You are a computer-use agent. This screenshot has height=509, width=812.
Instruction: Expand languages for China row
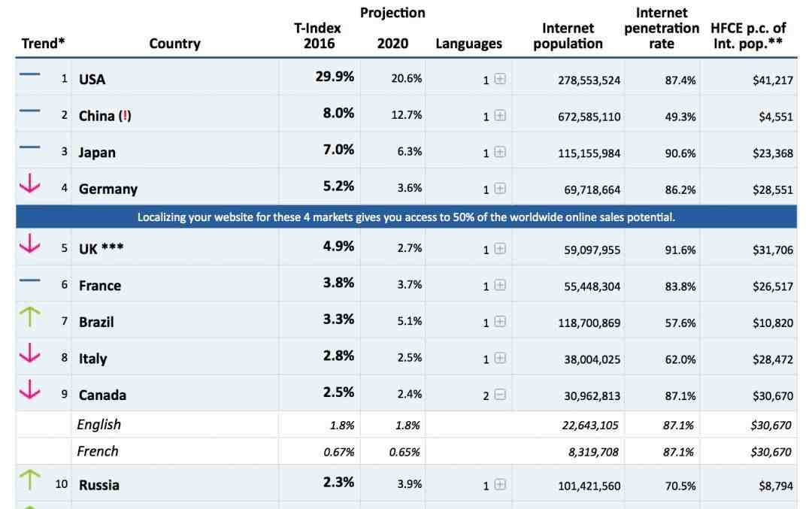[x=500, y=116]
